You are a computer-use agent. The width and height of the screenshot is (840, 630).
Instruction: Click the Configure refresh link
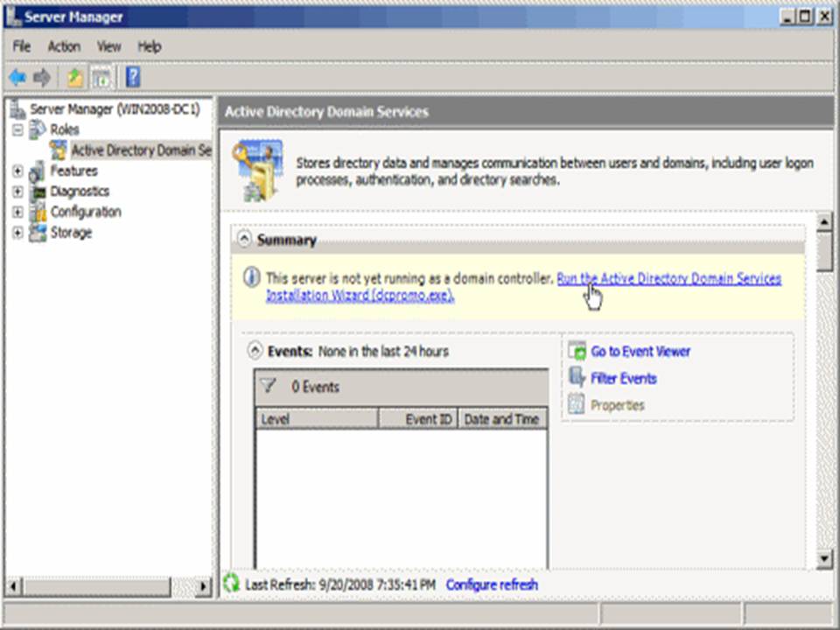click(x=492, y=584)
